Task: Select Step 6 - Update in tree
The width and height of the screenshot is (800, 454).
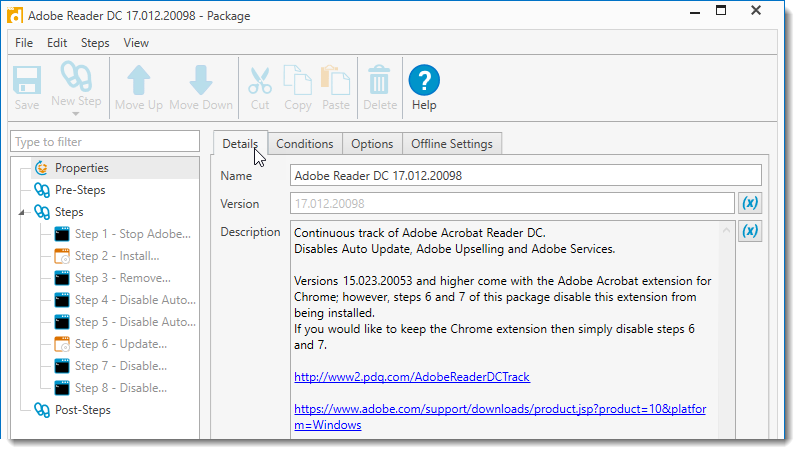Action: 123,344
